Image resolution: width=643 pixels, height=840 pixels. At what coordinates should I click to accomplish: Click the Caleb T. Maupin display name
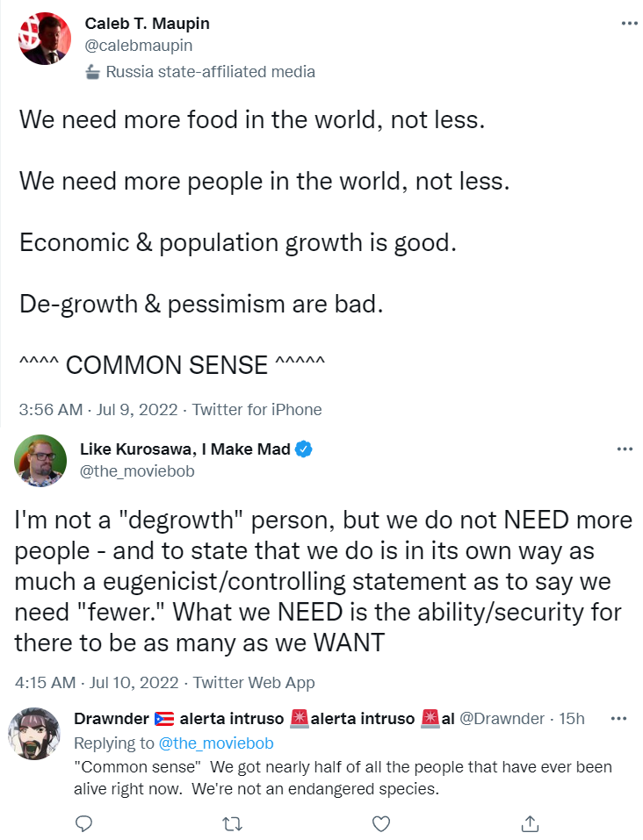pyautogui.click(x=147, y=24)
